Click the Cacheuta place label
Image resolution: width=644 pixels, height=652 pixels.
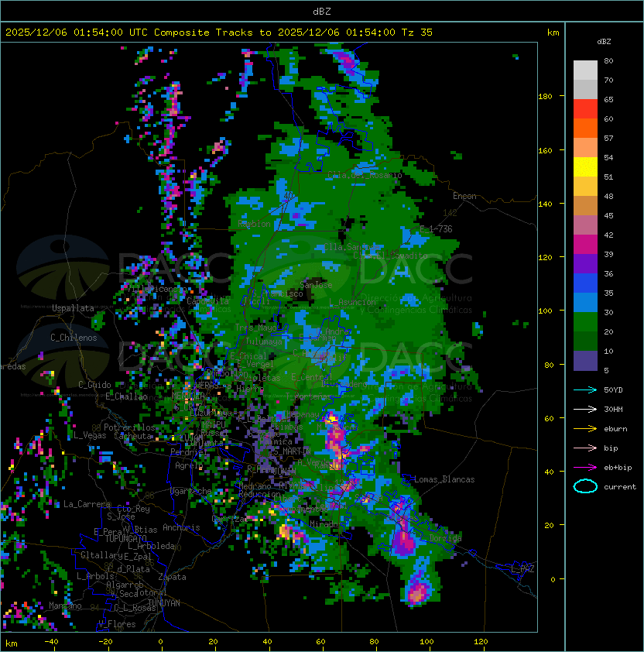coord(133,436)
